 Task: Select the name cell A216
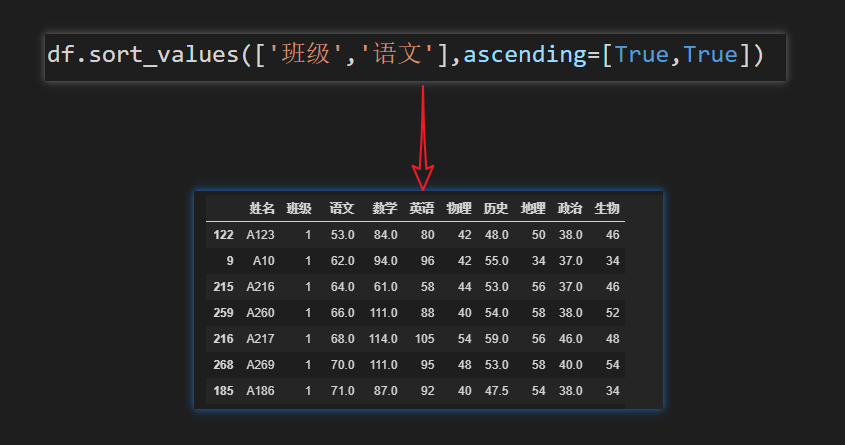tap(260, 287)
